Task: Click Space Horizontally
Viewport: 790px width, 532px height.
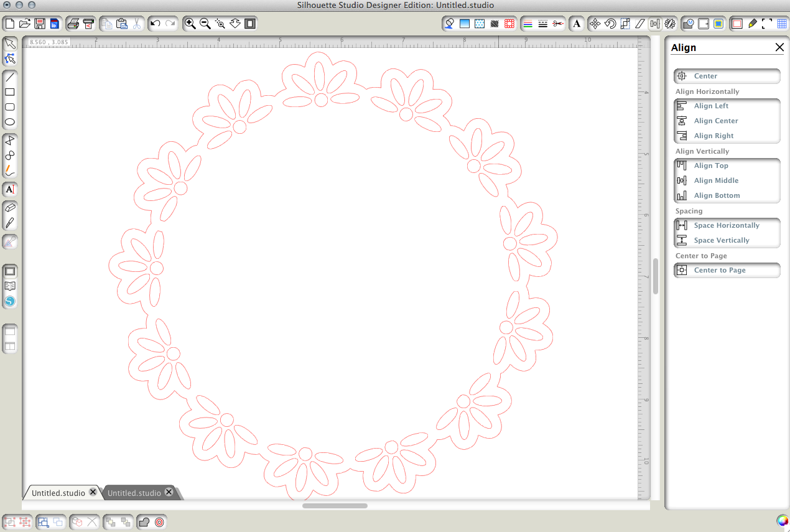Action: pos(727,225)
